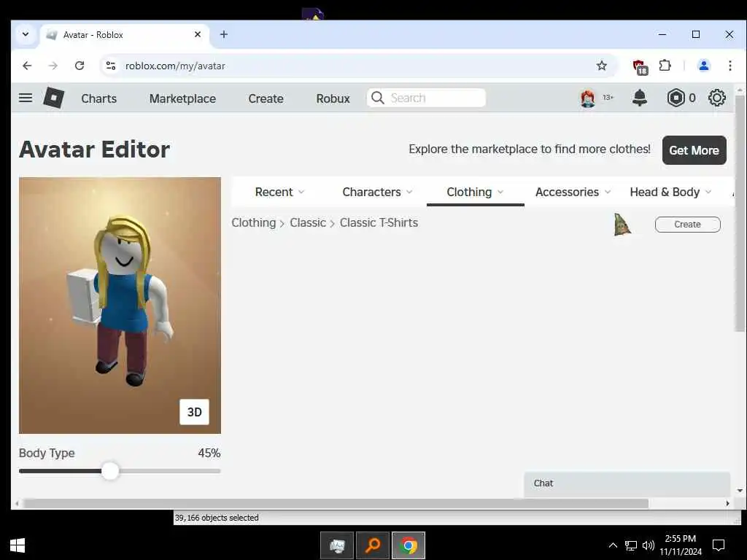Open the Roblox hamburger navigation menu
This screenshot has width=747, height=560.
point(26,98)
